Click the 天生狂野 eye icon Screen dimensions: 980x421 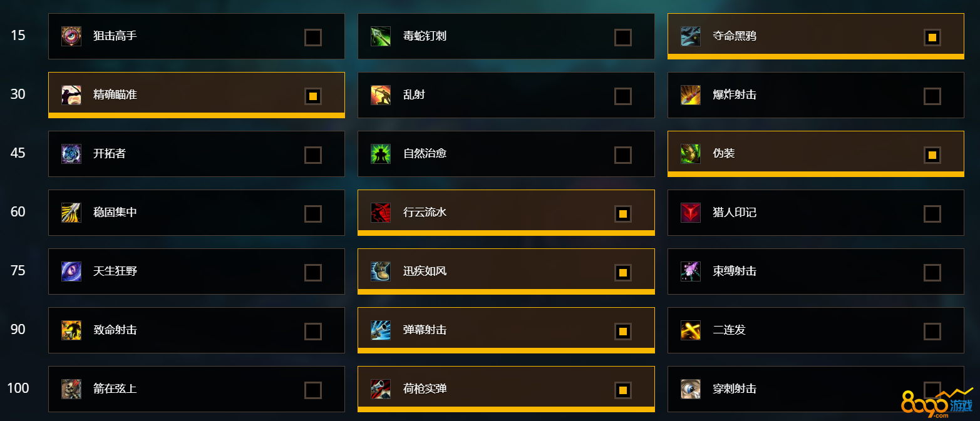71,271
